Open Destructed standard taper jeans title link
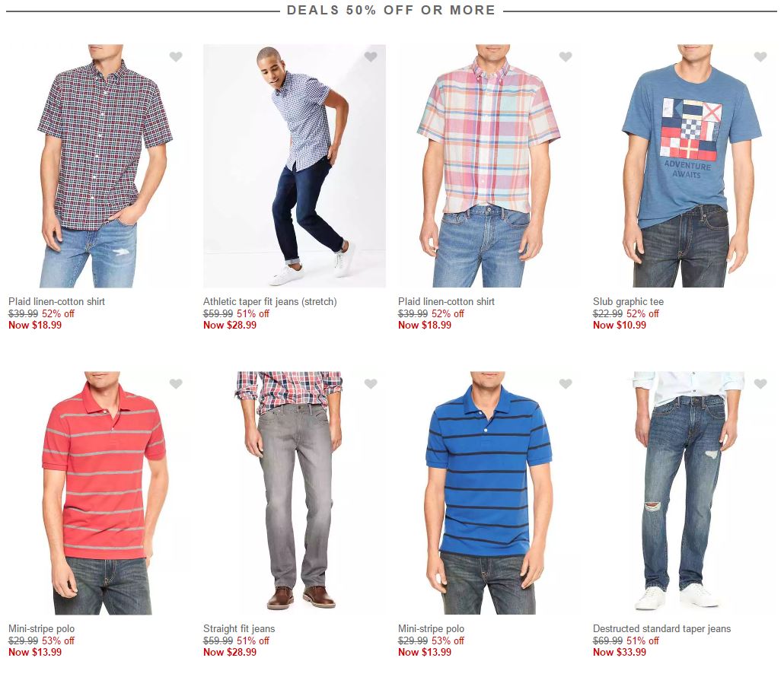The image size is (784, 677). [x=662, y=628]
